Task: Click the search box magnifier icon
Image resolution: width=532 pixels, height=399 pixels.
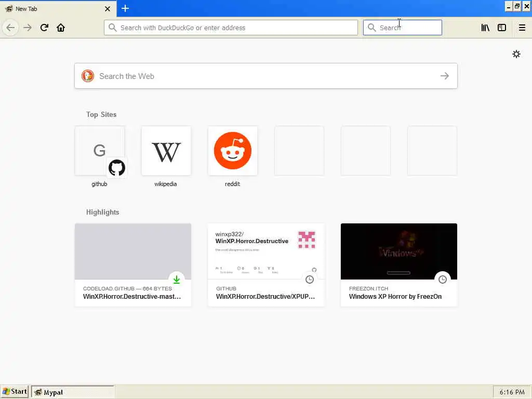Action: 372,28
